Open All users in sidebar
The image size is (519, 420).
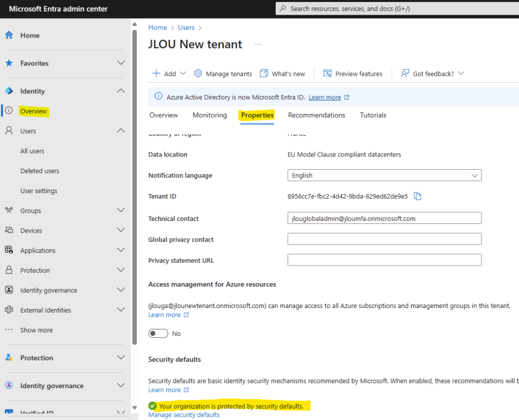coord(32,151)
